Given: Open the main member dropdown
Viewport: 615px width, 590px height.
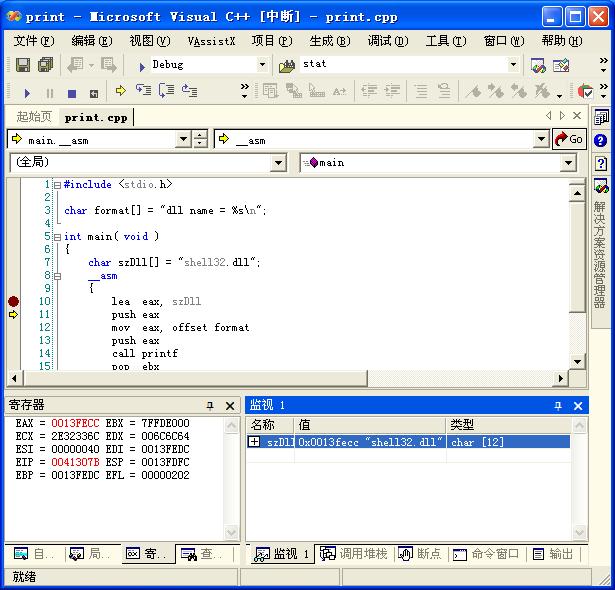Looking at the screenshot, I should pos(568,162).
